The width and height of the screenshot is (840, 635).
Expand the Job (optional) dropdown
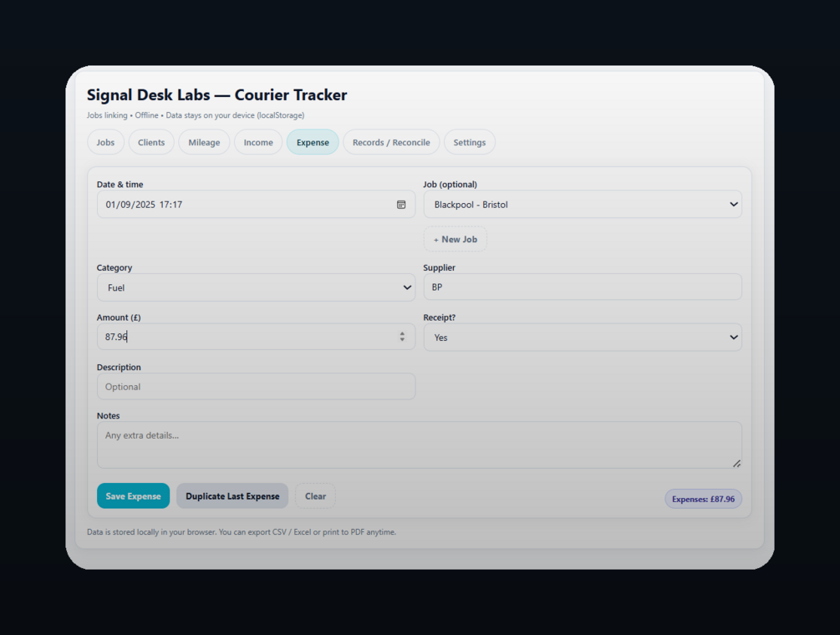583,205
